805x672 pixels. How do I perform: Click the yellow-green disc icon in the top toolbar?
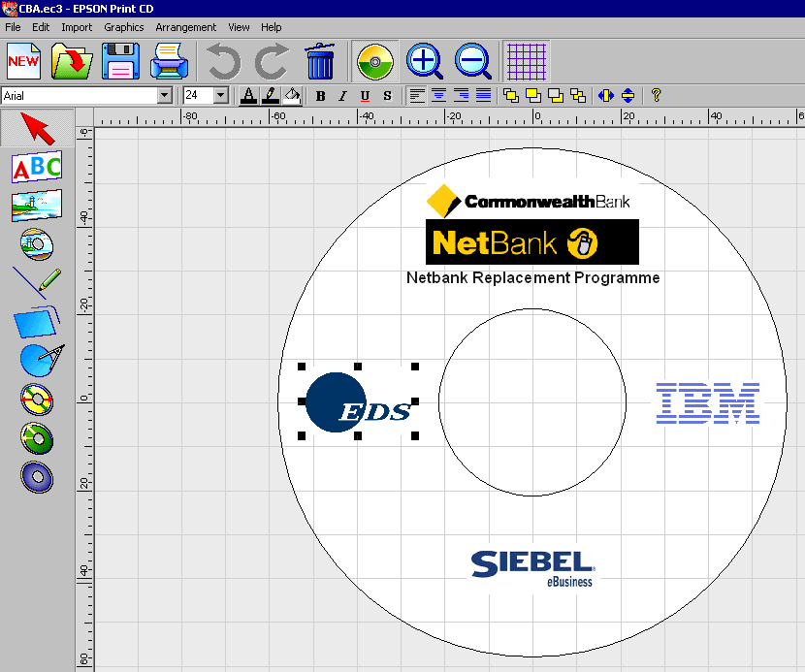[375, 62]
